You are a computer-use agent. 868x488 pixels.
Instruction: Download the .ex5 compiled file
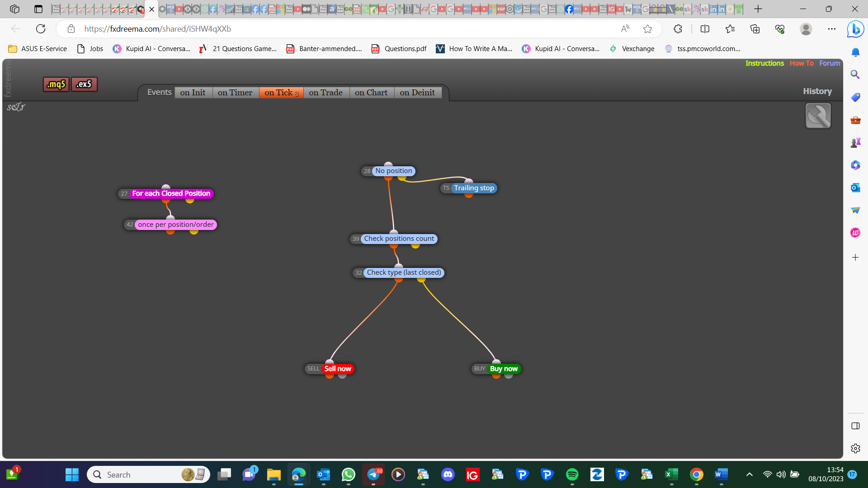(84, 84)
